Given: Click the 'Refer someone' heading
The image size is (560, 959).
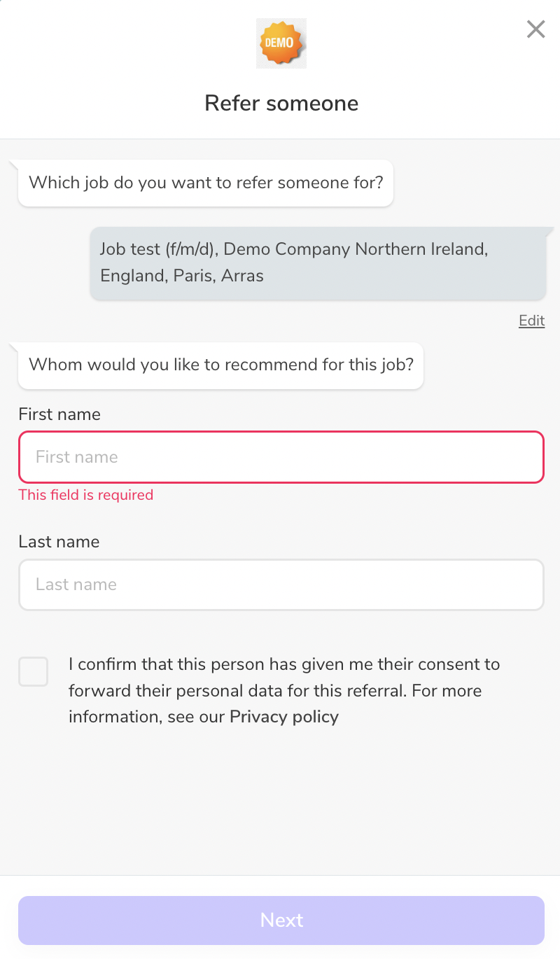Looking at the screenshot, I should click(x=281, y=103).
